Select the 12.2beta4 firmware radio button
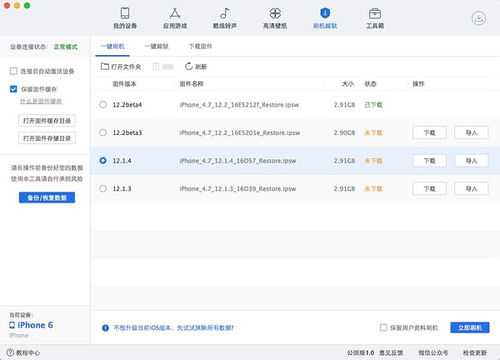Viewport: 500px width, 360px height. pos(103,105)
